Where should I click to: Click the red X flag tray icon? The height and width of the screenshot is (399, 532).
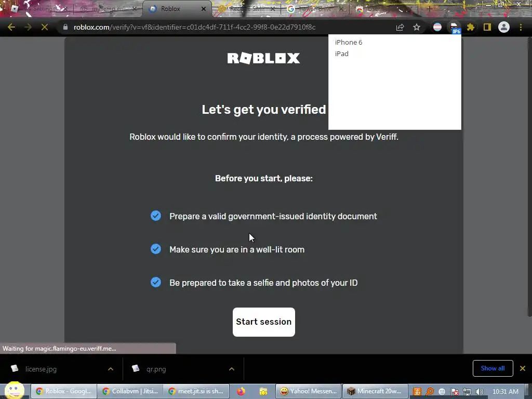(x=455, y=392)
